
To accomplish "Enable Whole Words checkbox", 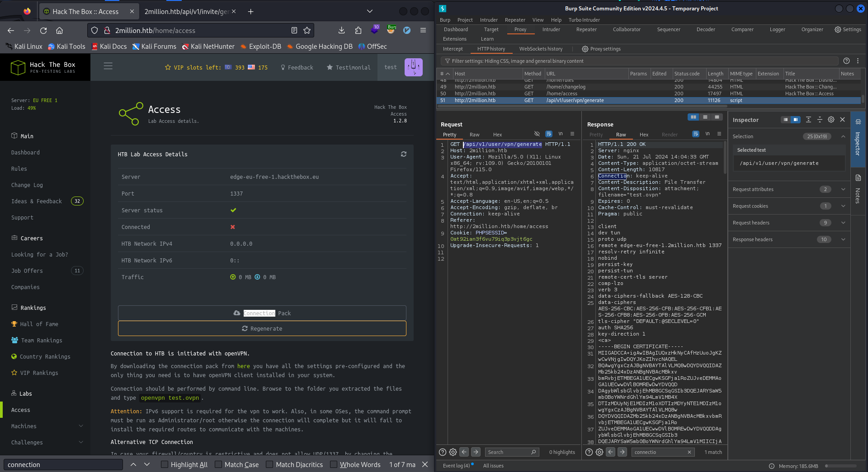I will [334, 464].
